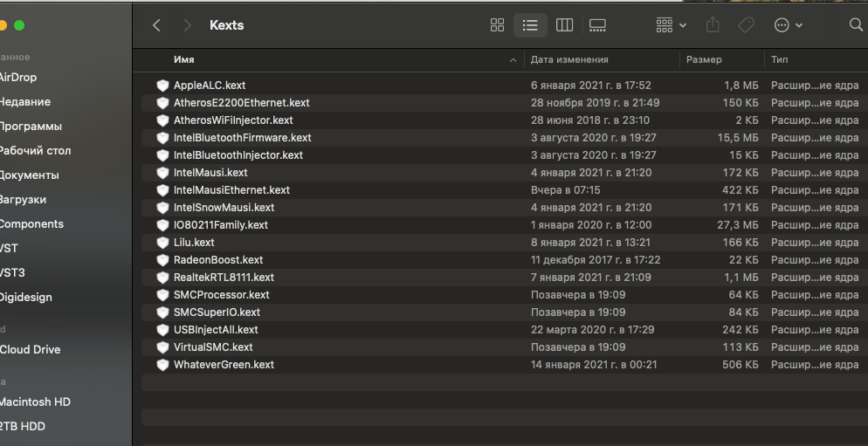Sort by the Имя column header
Screen dimensions: 868x446
(183, 59)
